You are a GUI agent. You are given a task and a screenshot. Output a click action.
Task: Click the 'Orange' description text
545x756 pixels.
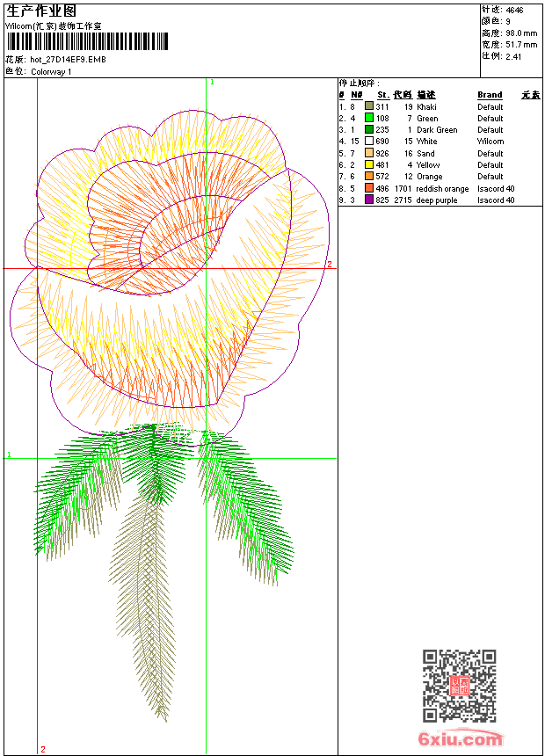(x=429, y=177)
